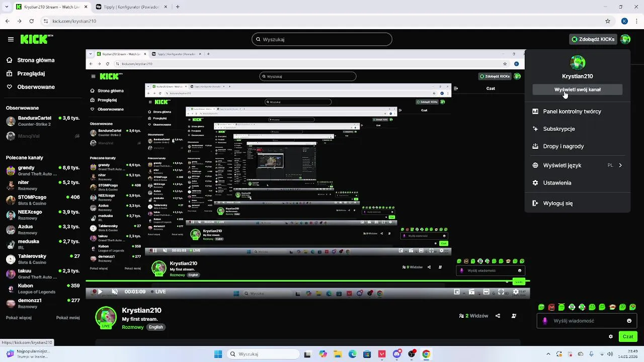Screen dimensions: 644x362
Task: Click the Rozmowy category link
Action: tap(133, 327)
